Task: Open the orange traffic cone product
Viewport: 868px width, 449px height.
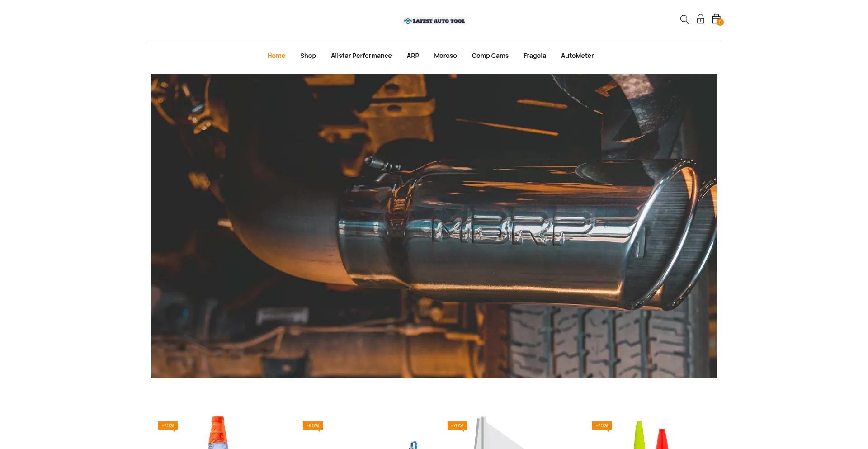Action: 218,433
